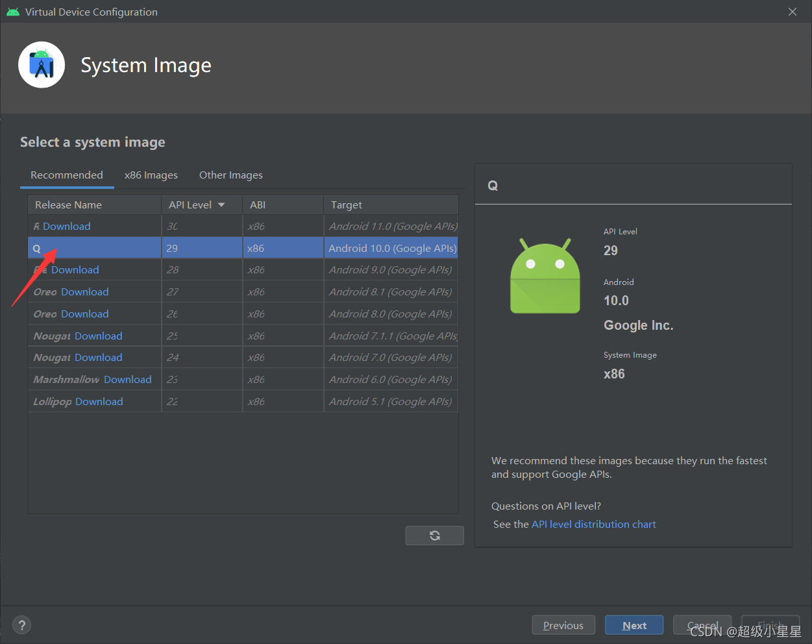This screenshot has height=644, width=812.
Task: Select the Recommended tab
Action: click(67, 175)
